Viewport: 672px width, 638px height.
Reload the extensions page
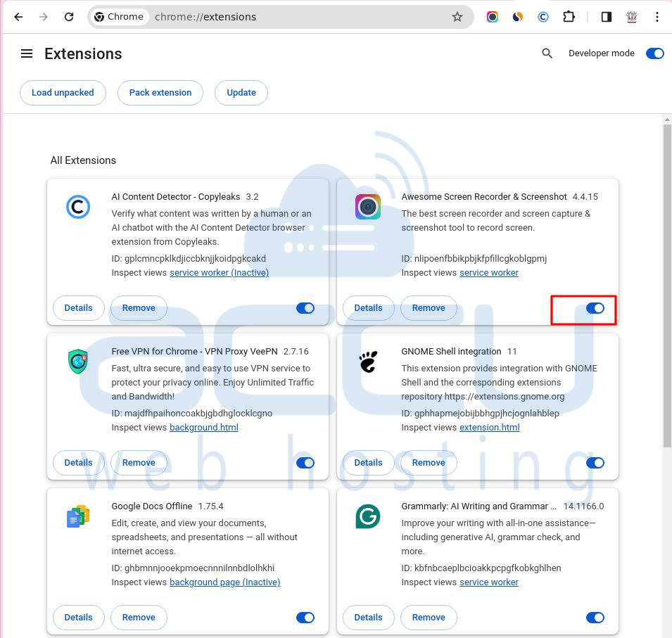coord(69,17)
